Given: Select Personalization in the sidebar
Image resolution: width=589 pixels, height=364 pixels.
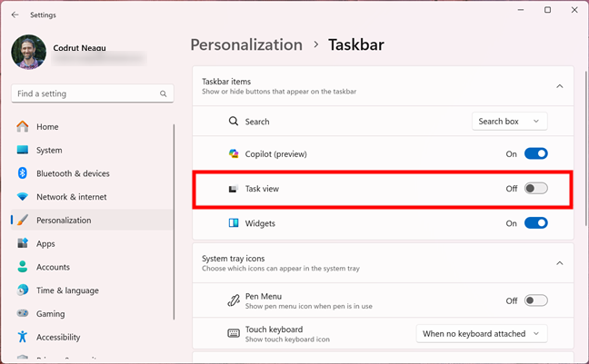Looking at the screenshot, I should 92,220.
